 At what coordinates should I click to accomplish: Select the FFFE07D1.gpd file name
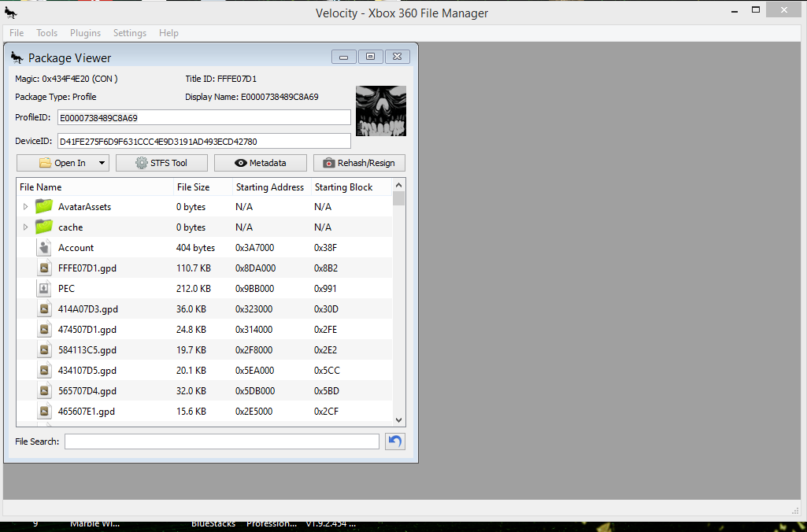[87, 268]
